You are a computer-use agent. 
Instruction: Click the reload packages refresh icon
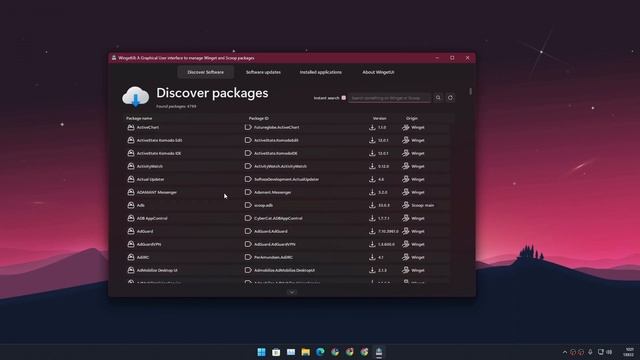[x=450, y=98]
